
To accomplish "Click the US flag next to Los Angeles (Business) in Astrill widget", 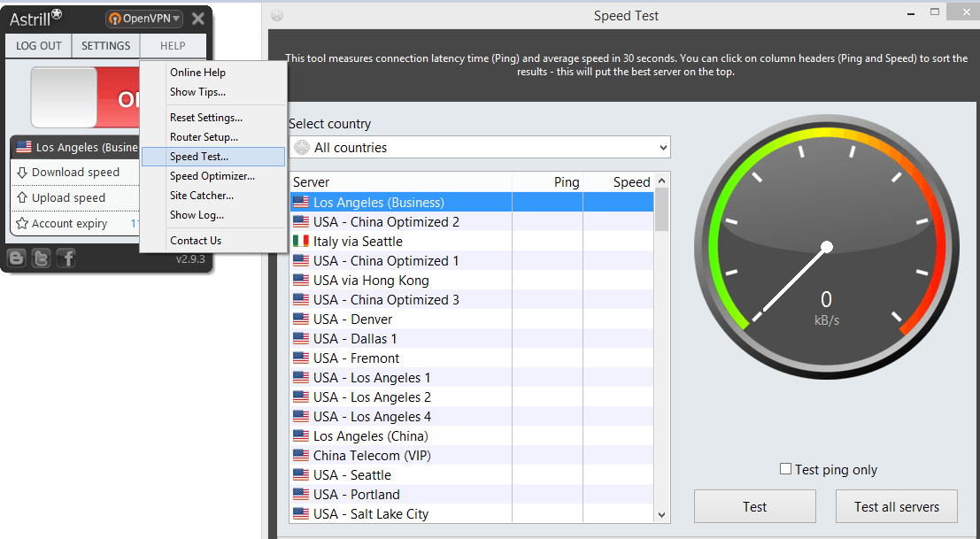I will click(24, 147).
